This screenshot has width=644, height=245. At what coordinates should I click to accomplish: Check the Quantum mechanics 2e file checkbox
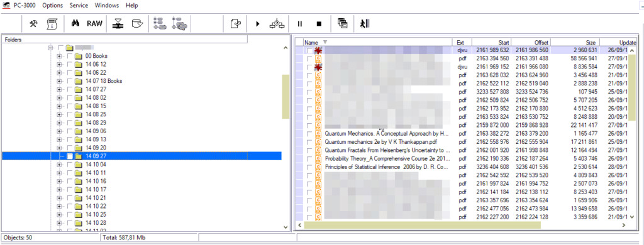click(x=309, y=142)
